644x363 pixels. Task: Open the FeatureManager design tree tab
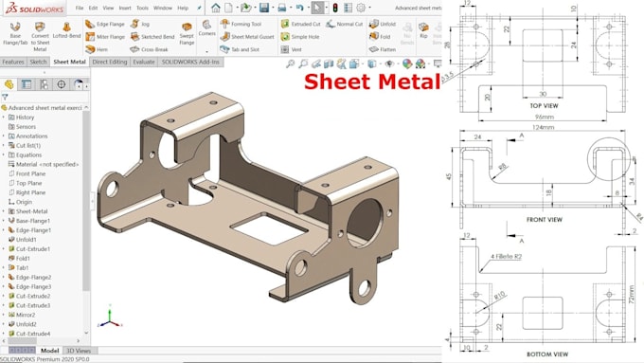click(9, 84)
